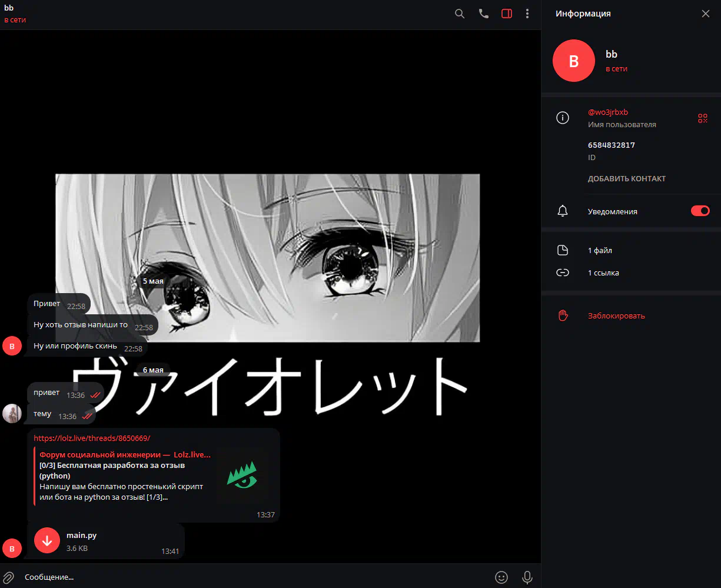
Task: Click the Имя пользователя label
Action: (622, 125)
